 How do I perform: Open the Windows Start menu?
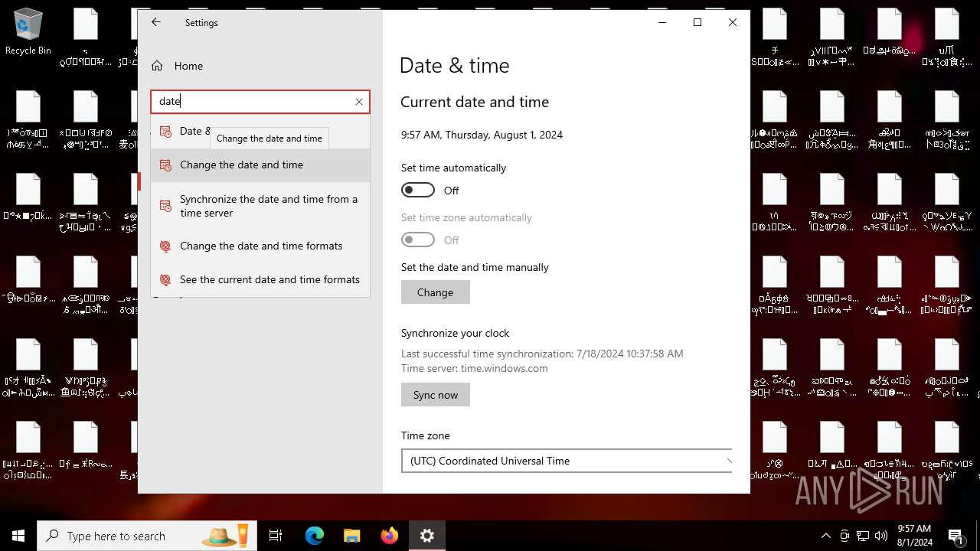pos(18,536)
